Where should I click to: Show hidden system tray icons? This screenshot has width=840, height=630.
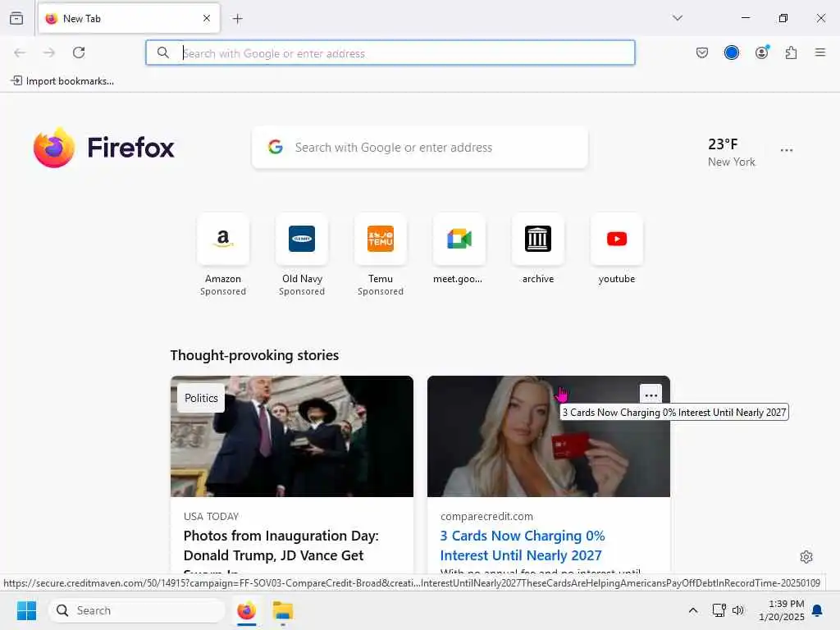pos(692,610)
